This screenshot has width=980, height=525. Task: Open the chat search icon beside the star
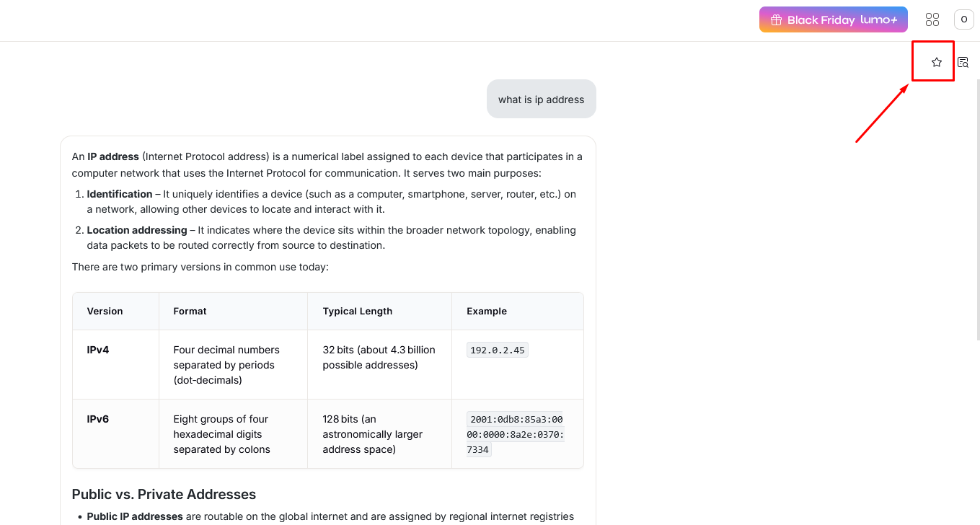point(963,62)
